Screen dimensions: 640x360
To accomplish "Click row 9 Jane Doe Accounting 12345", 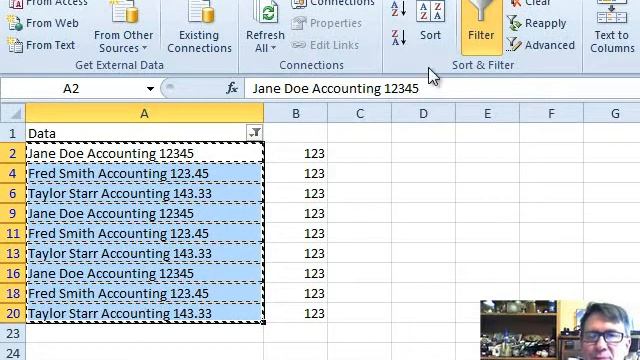I will pyautogui.click(x=144, y=213).
